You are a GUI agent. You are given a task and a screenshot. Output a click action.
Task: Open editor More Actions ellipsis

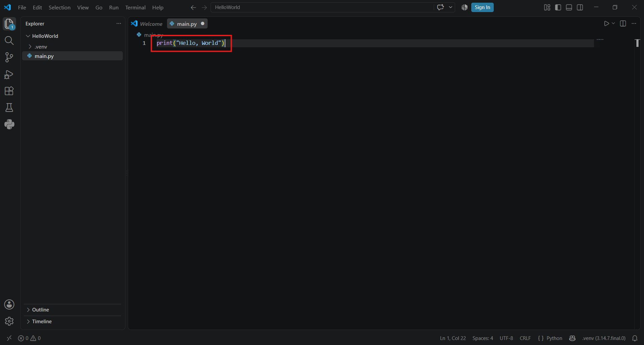634,23
